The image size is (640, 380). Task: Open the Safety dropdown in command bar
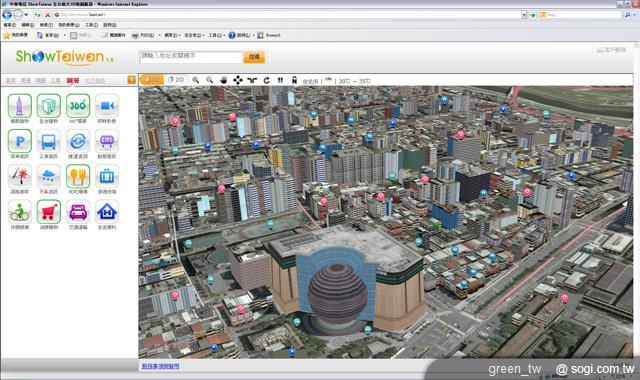point(194,36)
